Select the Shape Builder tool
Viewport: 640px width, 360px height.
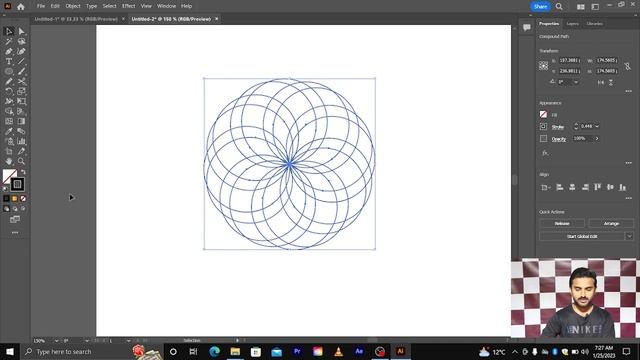[9, 111]
